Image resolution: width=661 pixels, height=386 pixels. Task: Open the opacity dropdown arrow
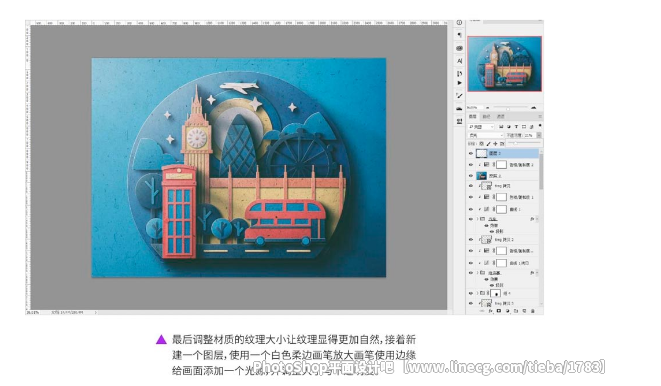tap(539, 135)
